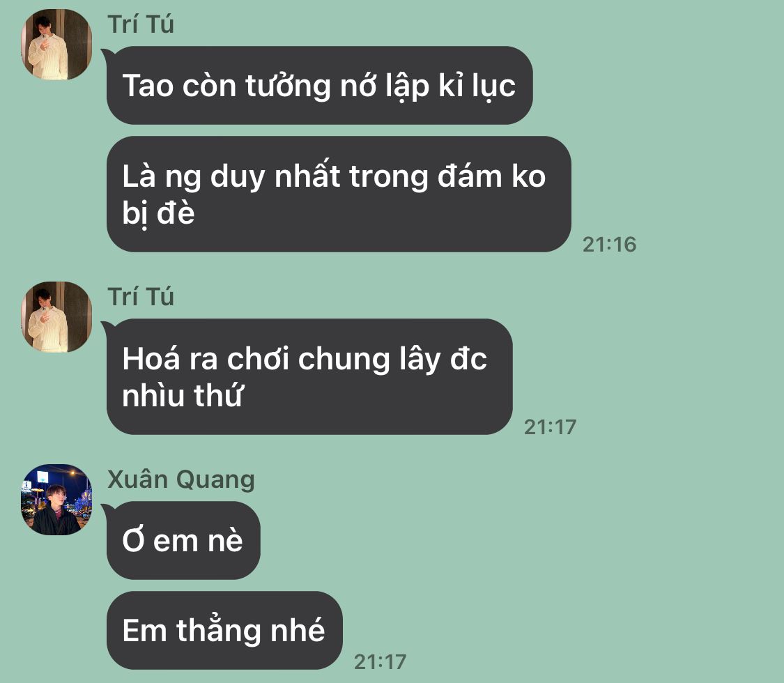Click the word 'Hoá' in third bubble

151,358
